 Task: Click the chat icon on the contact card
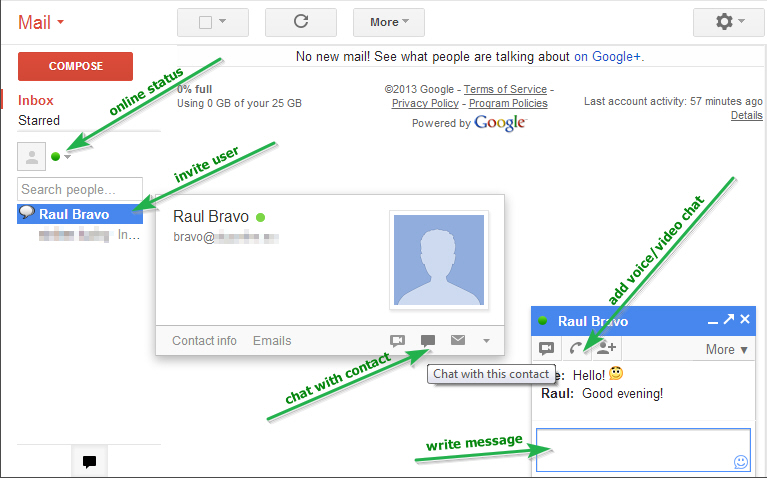coord(428,340)
